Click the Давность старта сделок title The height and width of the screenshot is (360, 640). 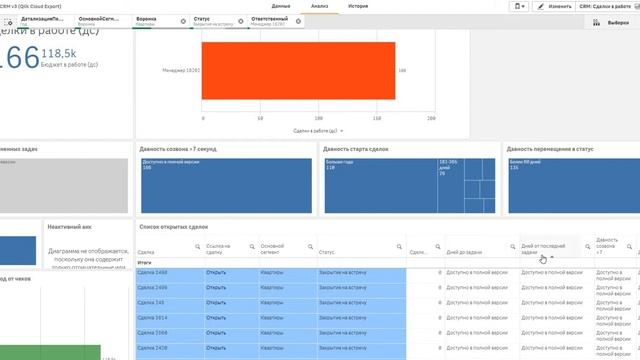[356, 149]
